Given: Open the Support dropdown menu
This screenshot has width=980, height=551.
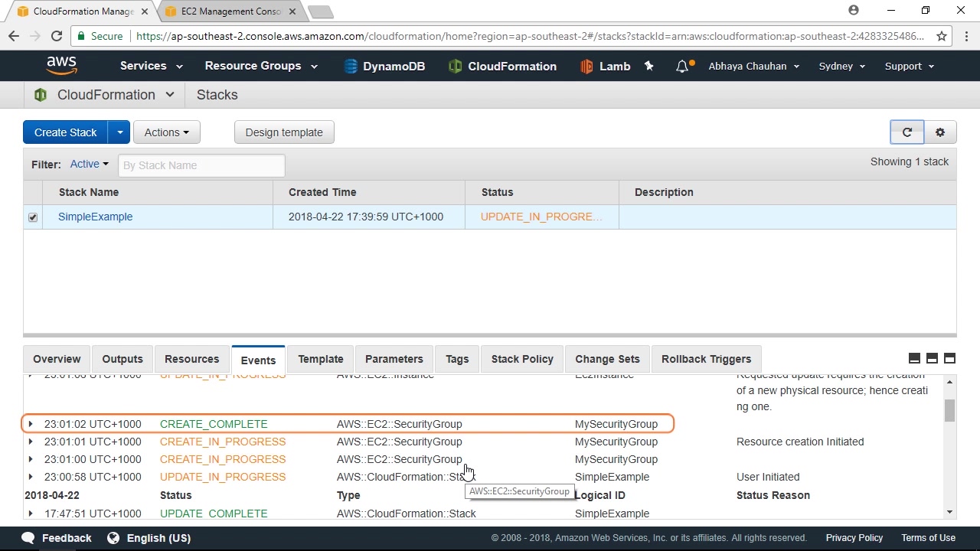Looking at the screenshot, I should (x=910, y=67).
